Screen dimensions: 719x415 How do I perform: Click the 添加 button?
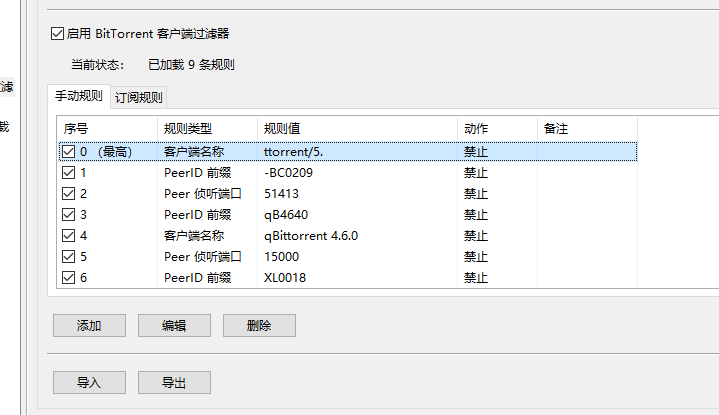[89, 326]
